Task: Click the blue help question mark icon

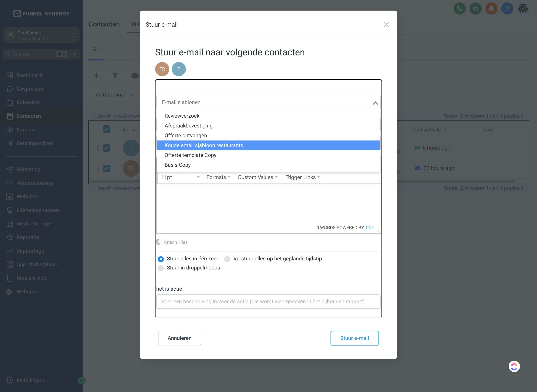Action: (x=507, y=9)
